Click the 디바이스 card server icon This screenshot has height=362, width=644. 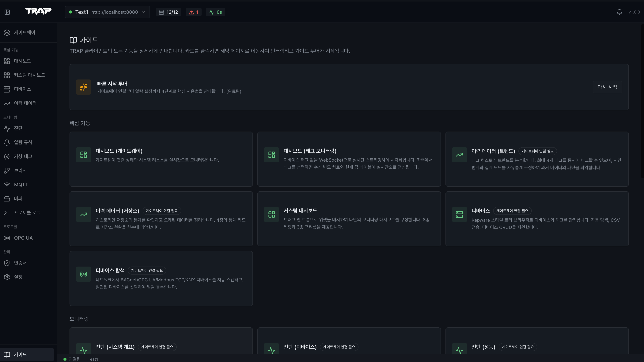(x=459, y=214)
